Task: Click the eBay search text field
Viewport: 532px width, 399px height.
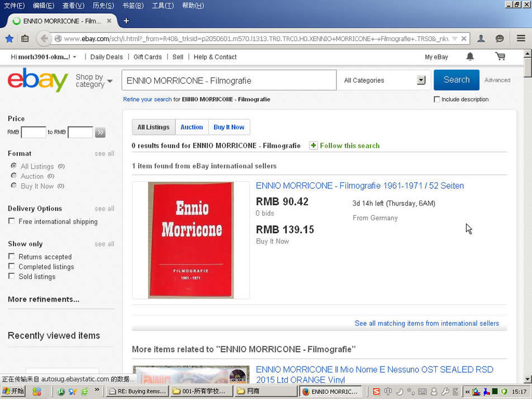Action: pyautogui.click(x=229, y=80)
